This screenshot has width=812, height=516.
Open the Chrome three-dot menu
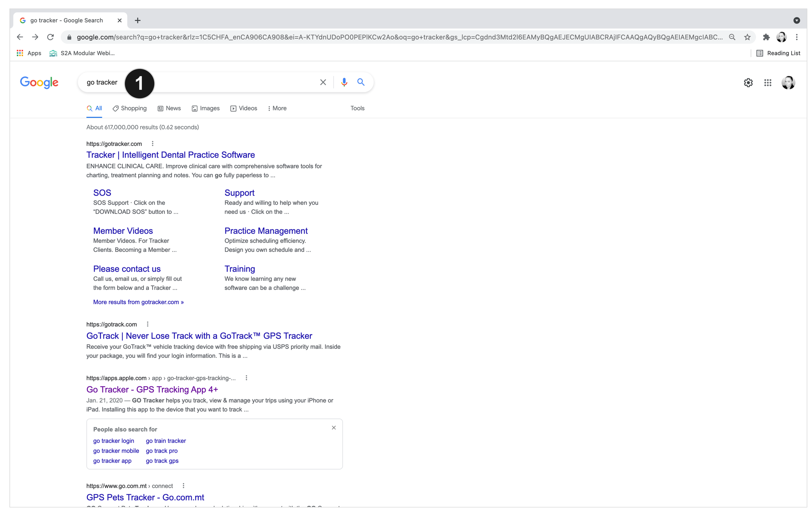pos(797,37)
